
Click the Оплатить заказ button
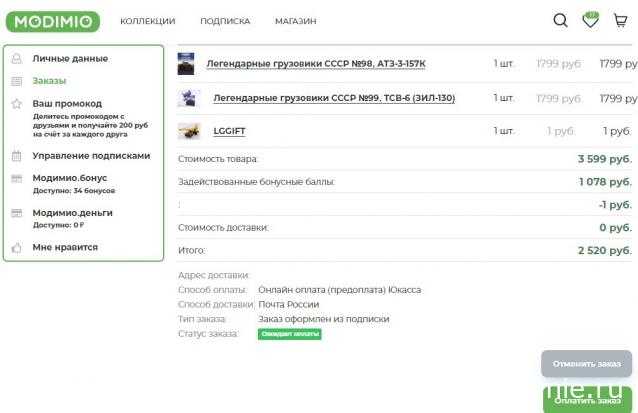[588, 400]
